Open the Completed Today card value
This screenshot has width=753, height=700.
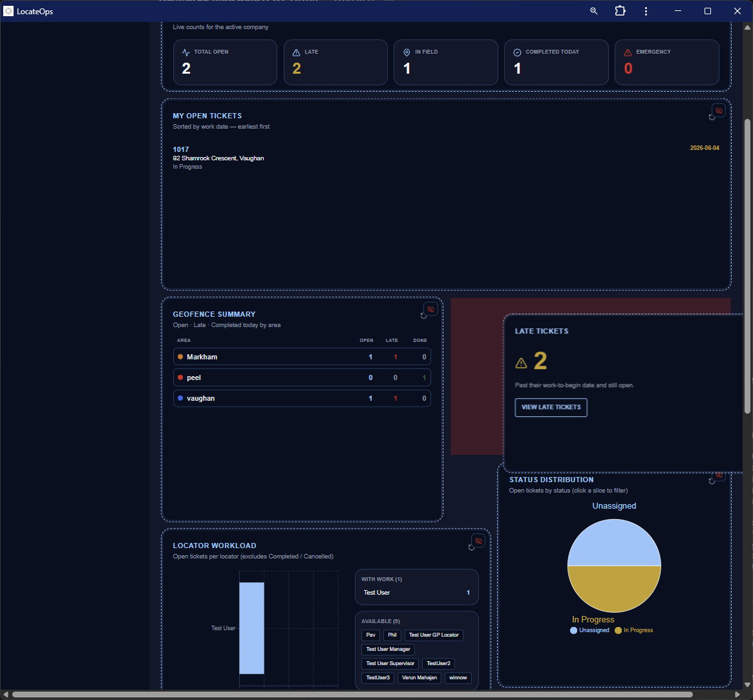tap(517, 69)
